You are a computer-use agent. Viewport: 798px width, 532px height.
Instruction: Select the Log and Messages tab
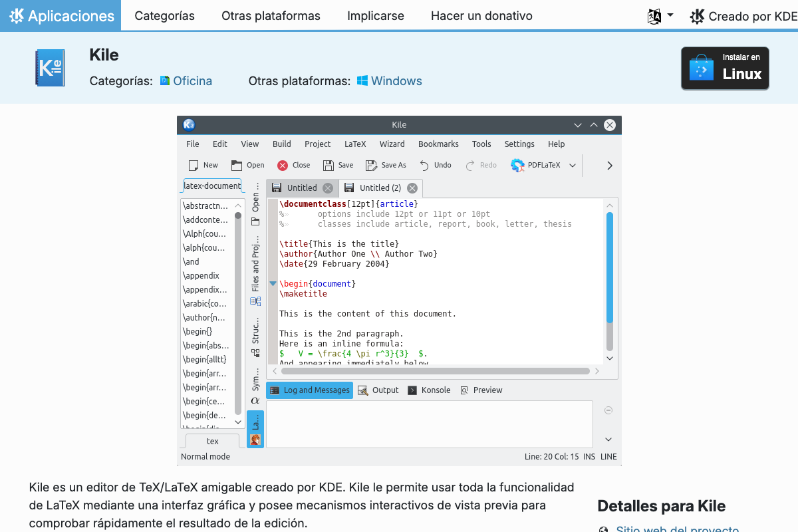tap(309, 390)
